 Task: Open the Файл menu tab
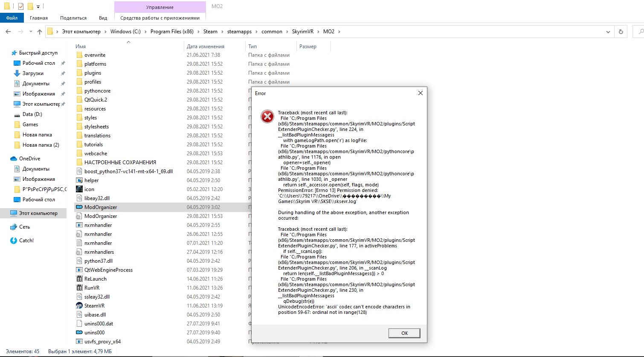(12, 18)
